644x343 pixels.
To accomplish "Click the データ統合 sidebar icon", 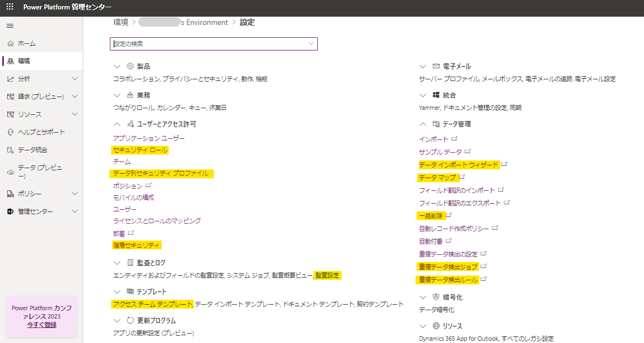I will pos(11,150).
